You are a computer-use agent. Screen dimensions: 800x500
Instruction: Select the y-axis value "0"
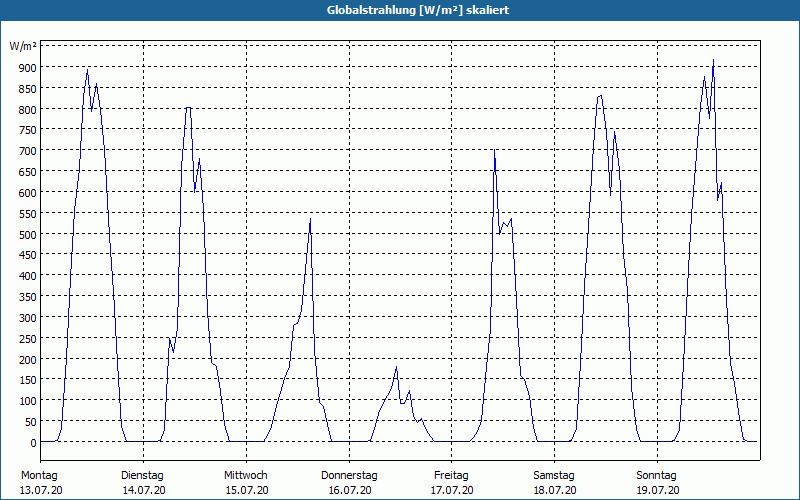pyautogui.click(x=33, y=443)
